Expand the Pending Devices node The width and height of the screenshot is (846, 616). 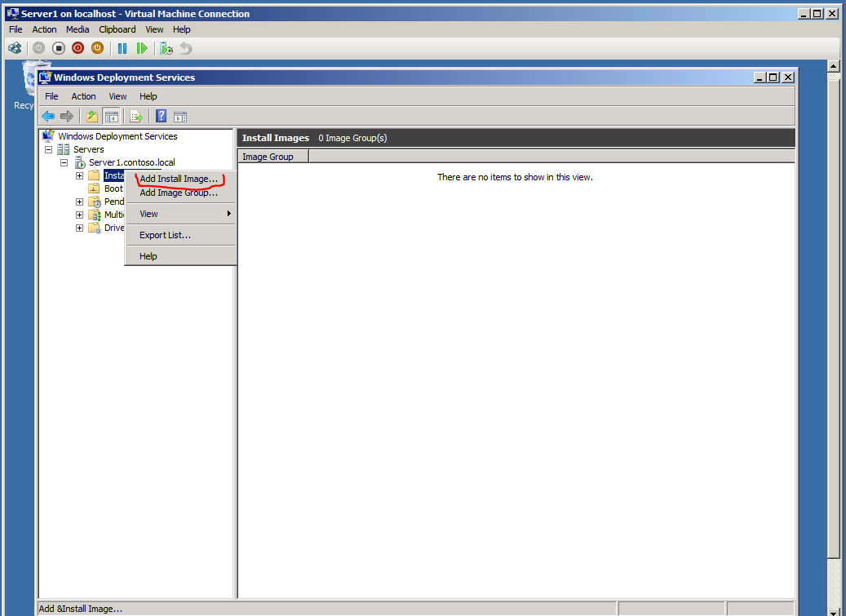pos(79,202)
